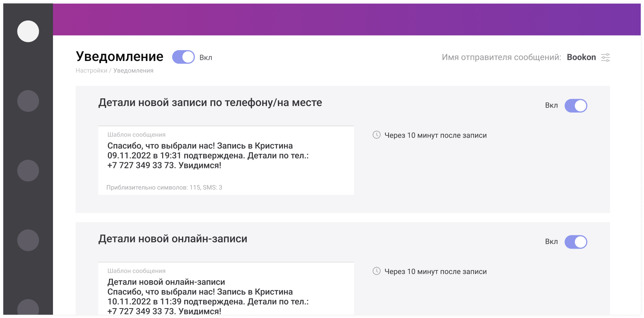This screenshot has height=318, width=644.
Task: Click the Bookon sender name value
Action: click(x=581, y=57)
